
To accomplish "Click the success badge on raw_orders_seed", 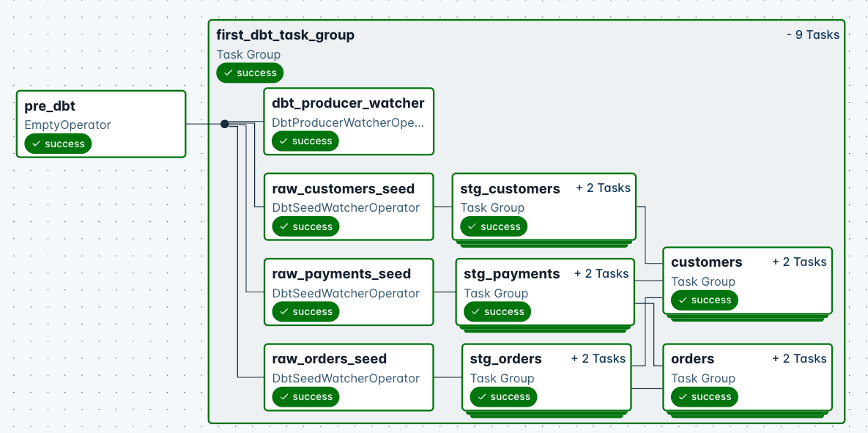I will click(305, 396).
